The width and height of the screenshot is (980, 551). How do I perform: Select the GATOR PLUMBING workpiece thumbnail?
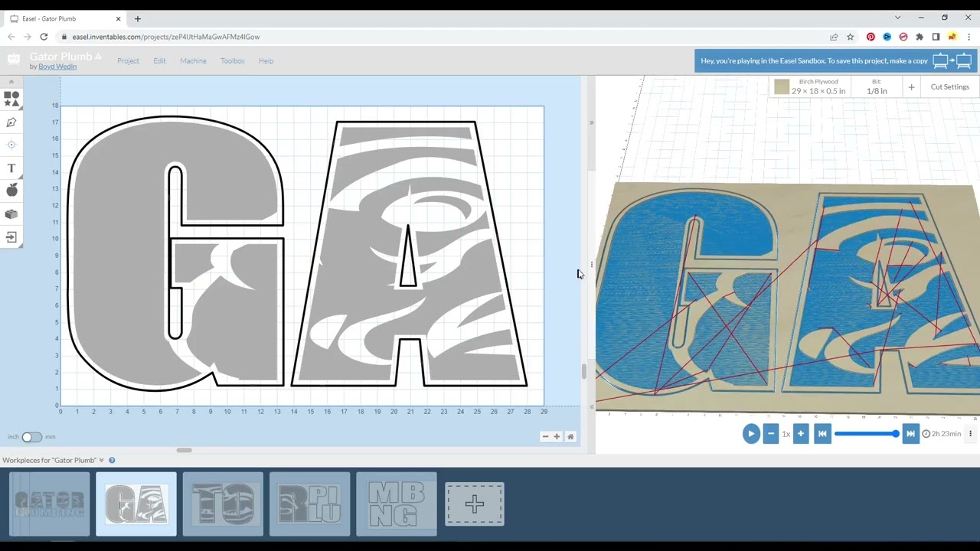50,504
